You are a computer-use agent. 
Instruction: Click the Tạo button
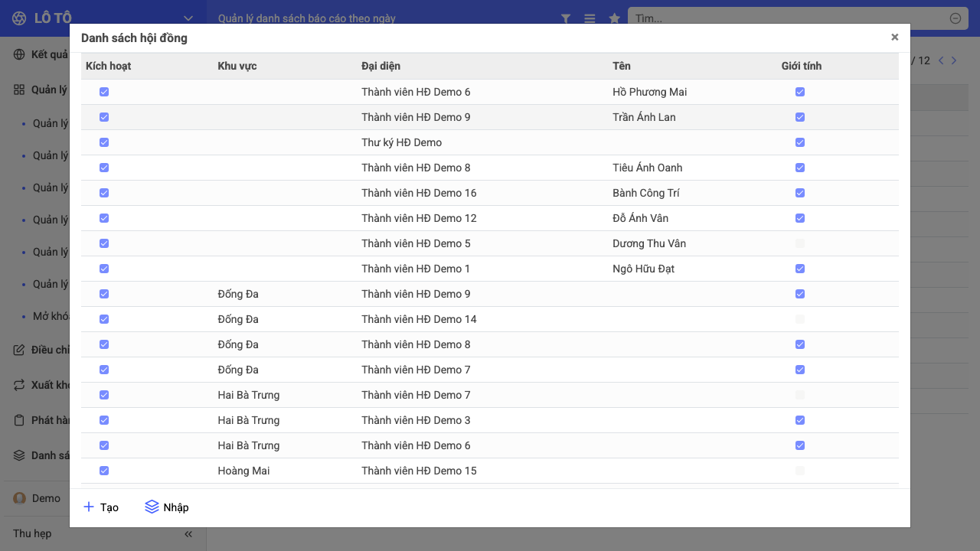click(x=101, y=507)
